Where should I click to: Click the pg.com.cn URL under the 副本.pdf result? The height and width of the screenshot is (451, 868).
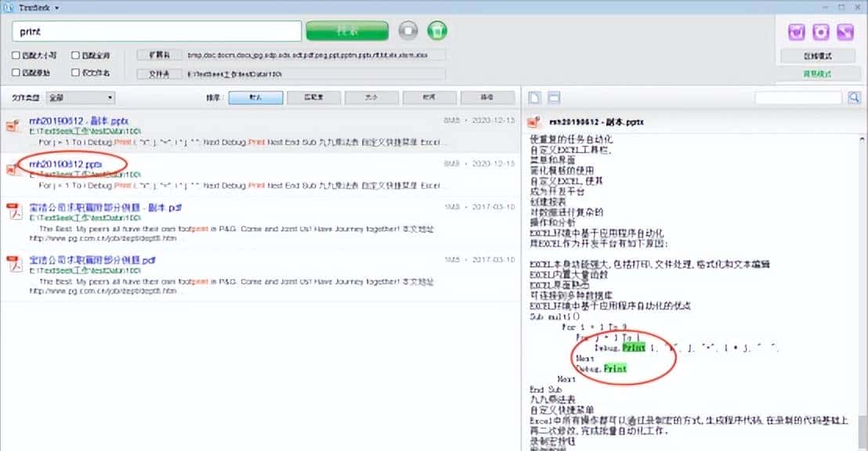[103, 239]
